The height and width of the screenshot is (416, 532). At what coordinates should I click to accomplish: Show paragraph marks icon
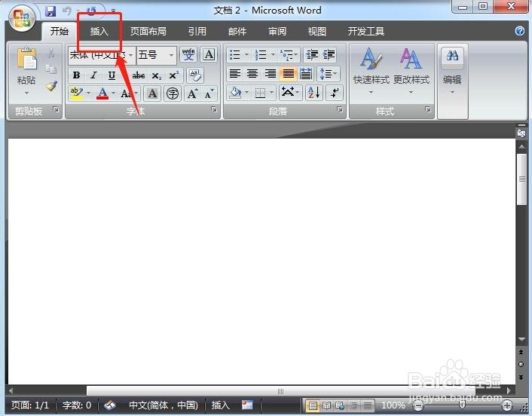335,93
